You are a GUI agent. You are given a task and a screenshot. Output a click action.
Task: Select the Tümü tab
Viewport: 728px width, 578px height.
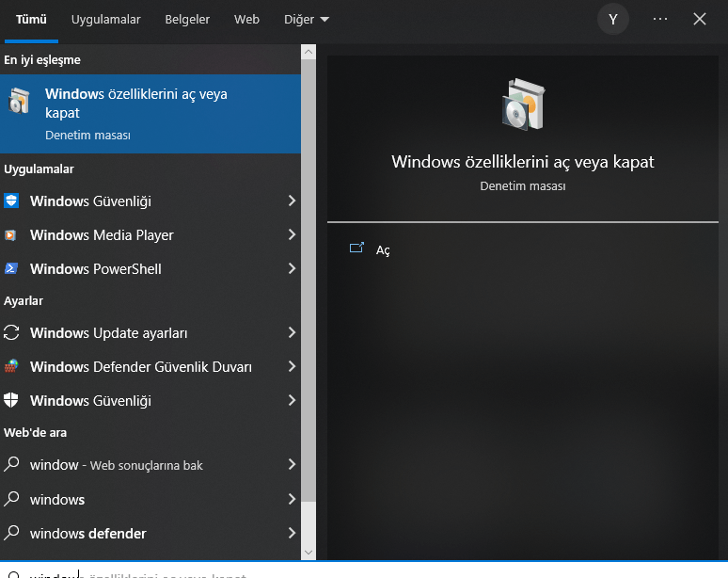[31, 20]
